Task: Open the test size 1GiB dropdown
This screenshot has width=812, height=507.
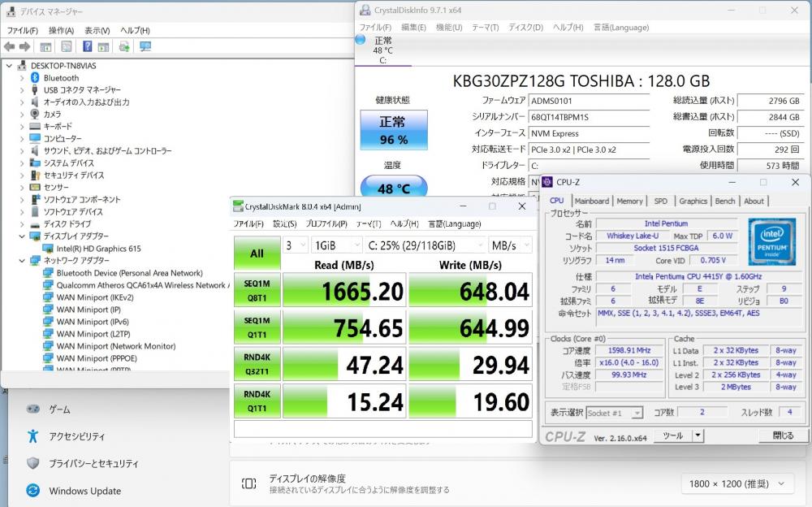Action: click(336, 245)
